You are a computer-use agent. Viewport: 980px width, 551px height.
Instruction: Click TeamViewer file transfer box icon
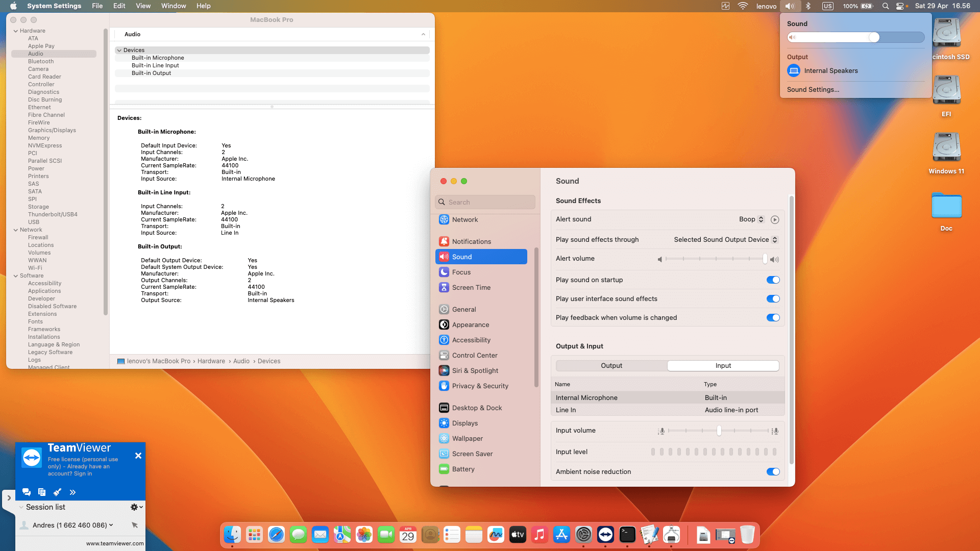tap(42, 492)
